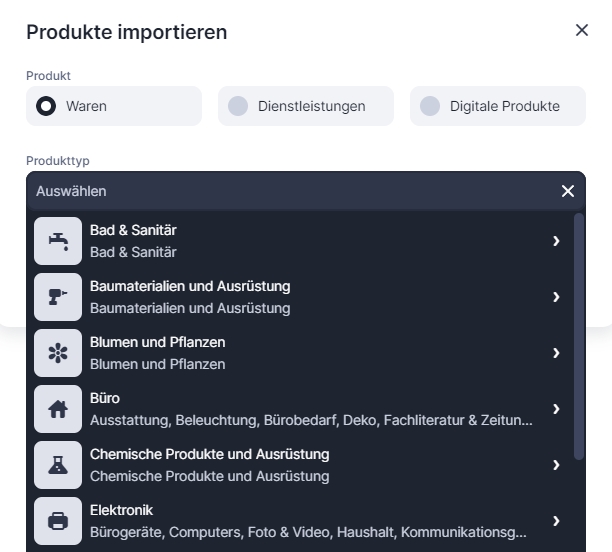The height and width of the screenshot is (552, 612).
Task: Choose Blumen und Pflanzen from the list
Action: pos(158,353)
